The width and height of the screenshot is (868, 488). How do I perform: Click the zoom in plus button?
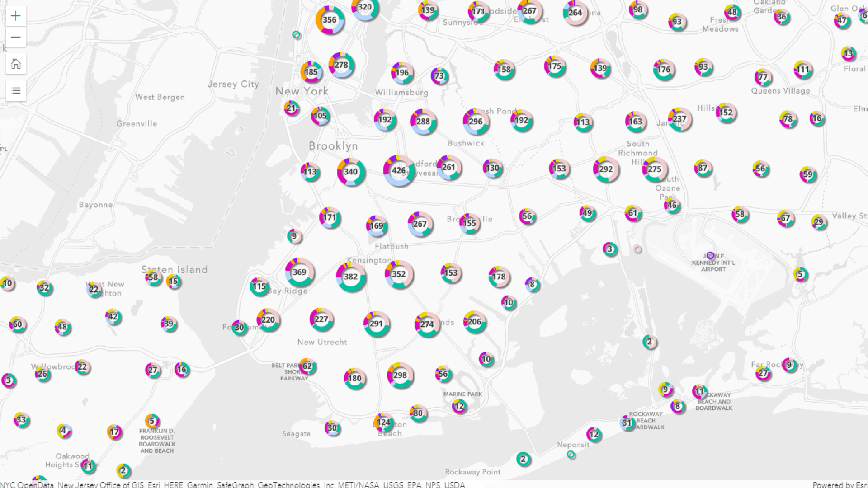[16, 16]
